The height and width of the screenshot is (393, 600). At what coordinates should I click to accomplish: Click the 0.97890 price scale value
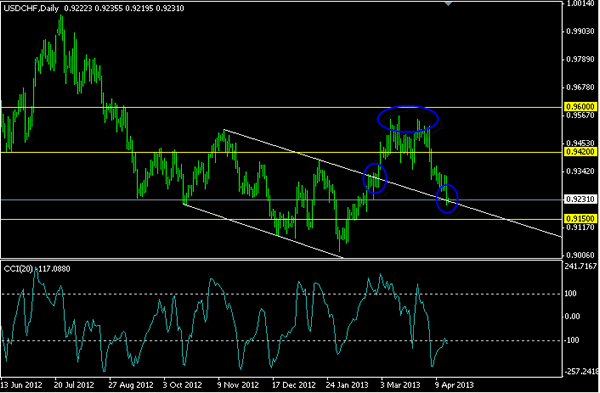[x=581, y=59]
